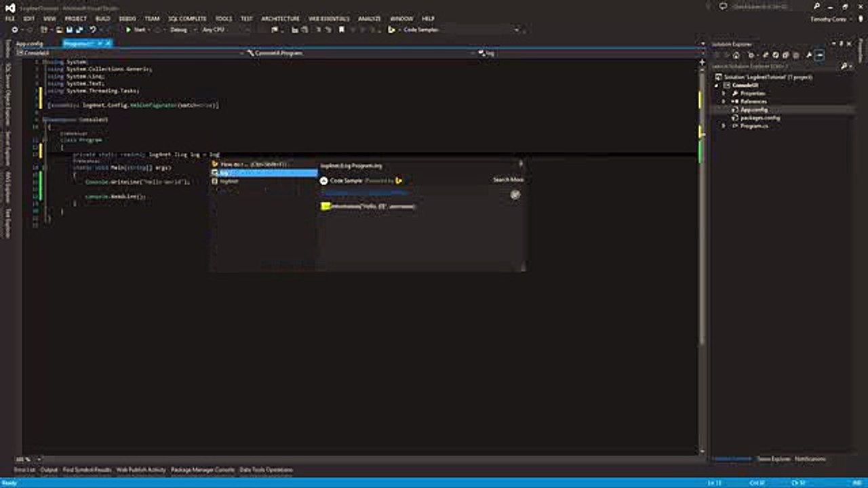Open the Package Manager Console tab
This screenshot has width=868, height=488.
click(x=203, y=470)
